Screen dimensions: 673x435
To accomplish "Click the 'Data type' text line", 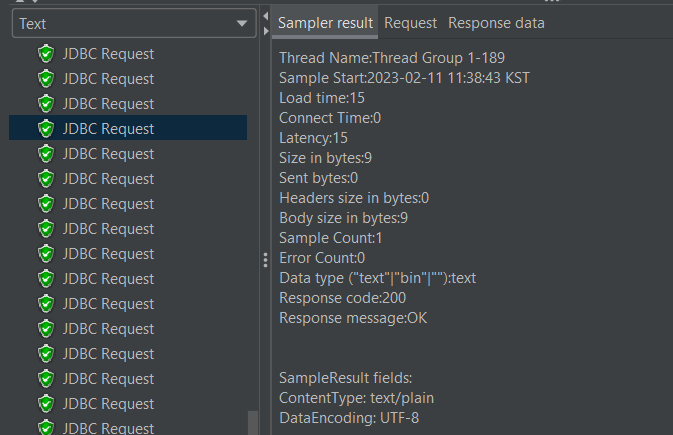I will click(x=377, y=278).
